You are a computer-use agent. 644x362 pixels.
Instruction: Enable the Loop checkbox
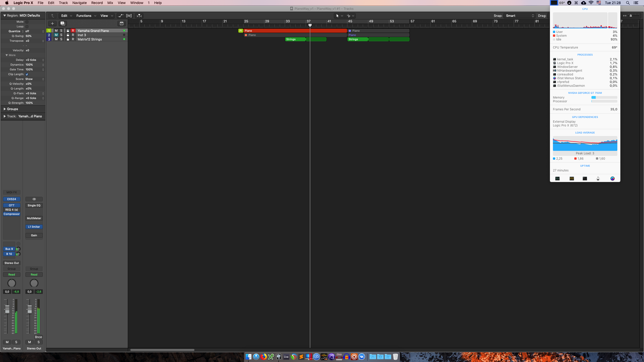point(27,26)
